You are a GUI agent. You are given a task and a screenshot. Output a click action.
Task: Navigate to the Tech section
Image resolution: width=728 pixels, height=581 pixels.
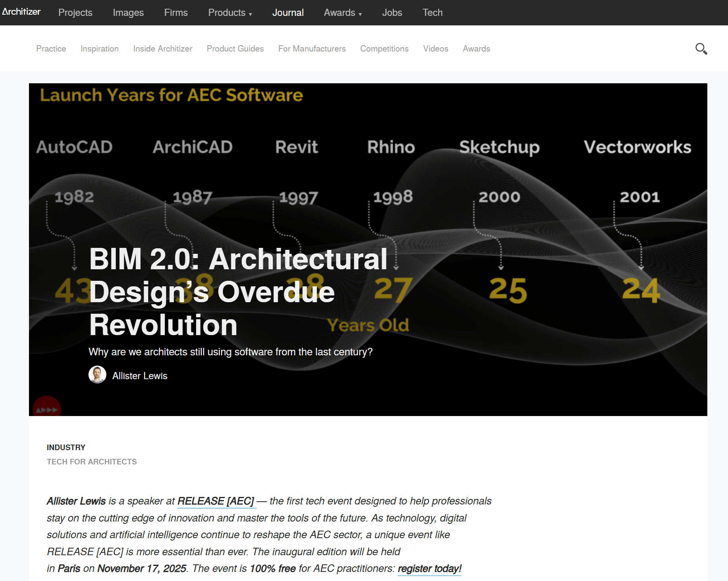(432, 13)
